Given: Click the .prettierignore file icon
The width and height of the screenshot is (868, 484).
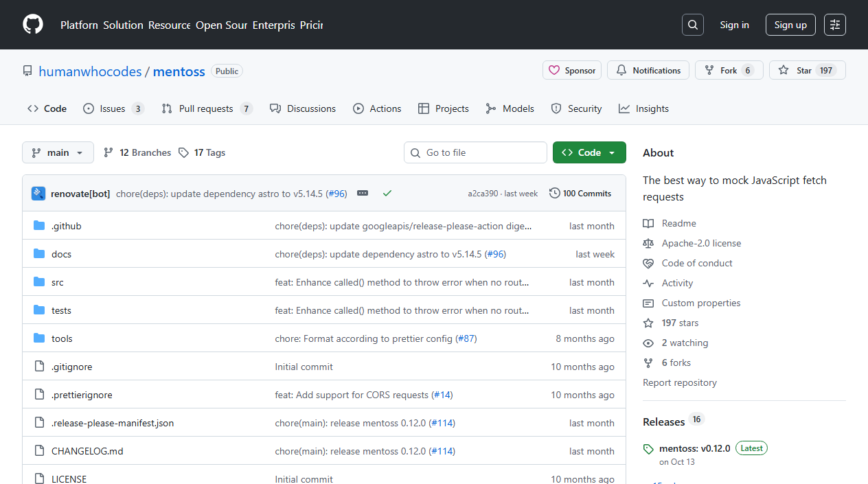Looking at the screenshot, I should [39, 395].
